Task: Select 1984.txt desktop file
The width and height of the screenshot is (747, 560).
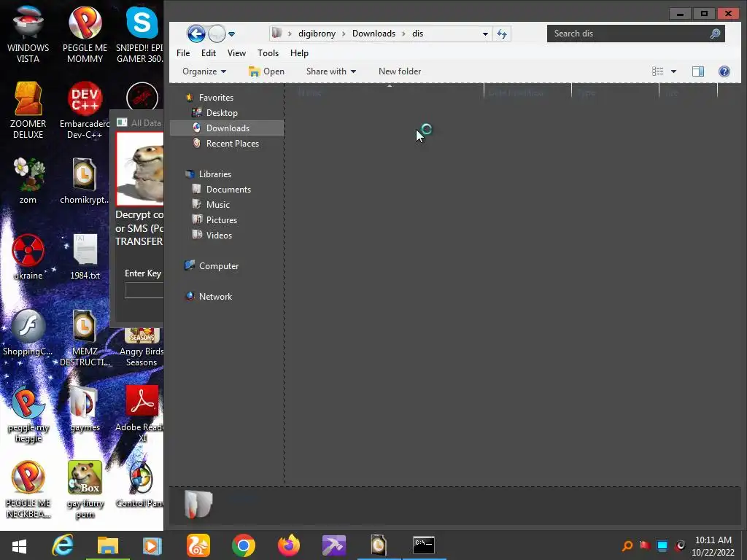Action: click(85, 257)
